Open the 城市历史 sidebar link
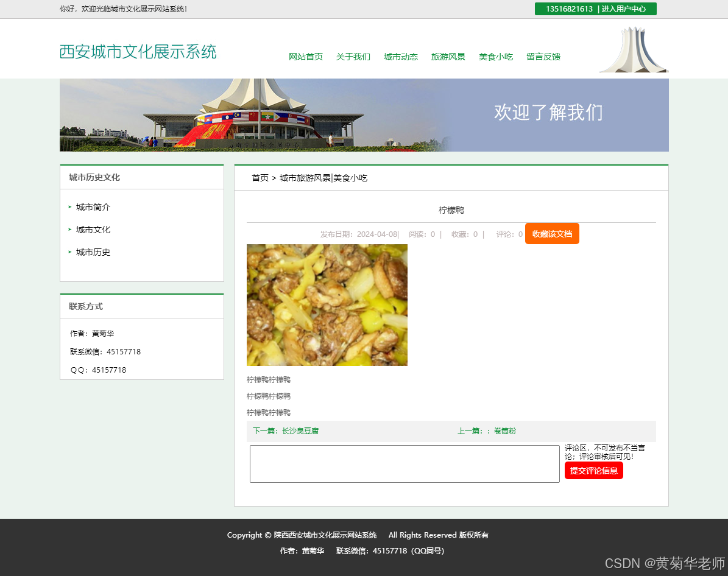The height and width of the screenshot is (576, 728). [x=93, y=252]
